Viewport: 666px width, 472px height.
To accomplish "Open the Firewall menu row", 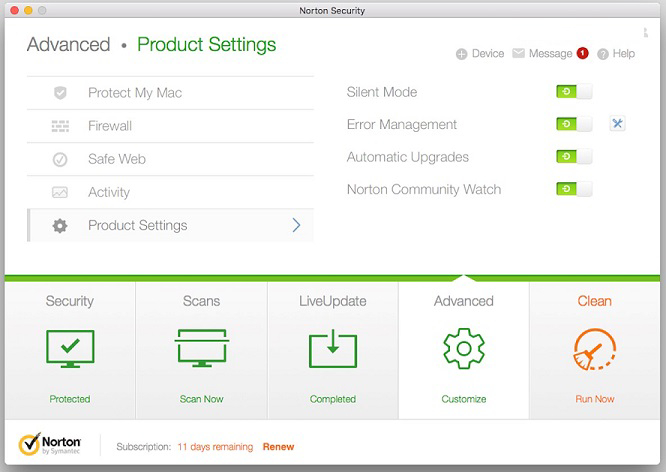I will (x=170, y=126).
